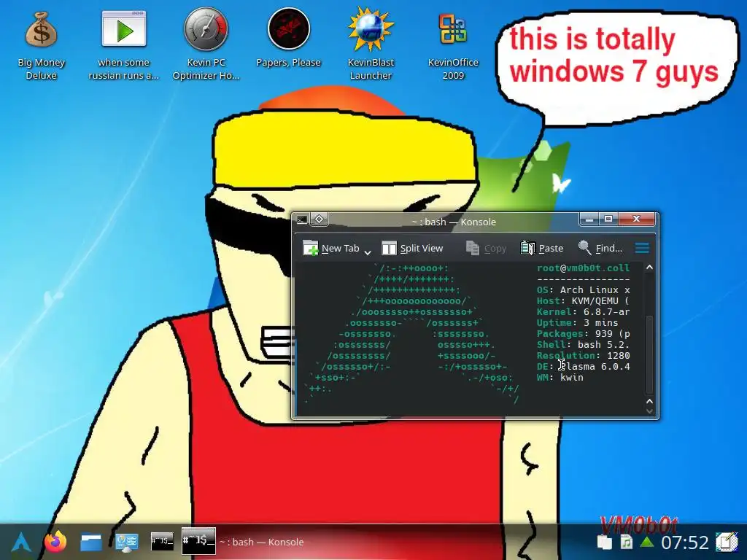Click the pinned Konsole launcher in taskbar

pyautogui.click(x=161, y=541)
